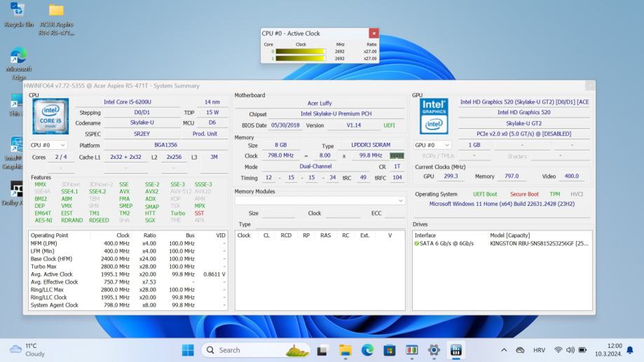This screenshot has height=362, width=644.
Task: Open HWiNFO from the taskbar
Action: point(456,350)
